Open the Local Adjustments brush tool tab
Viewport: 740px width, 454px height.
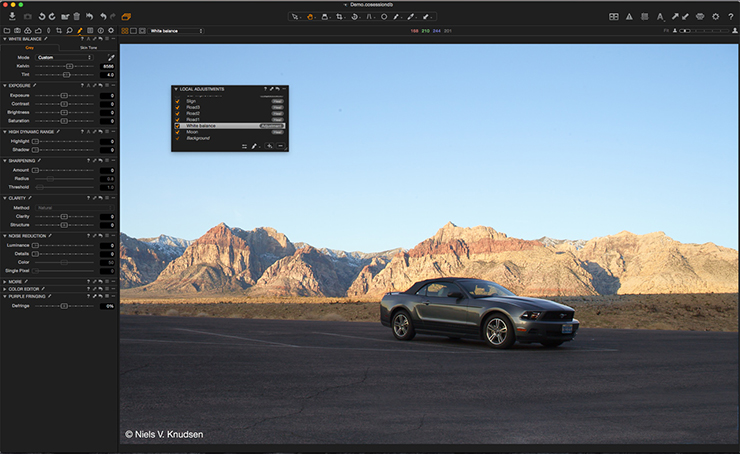pos(80,31)
